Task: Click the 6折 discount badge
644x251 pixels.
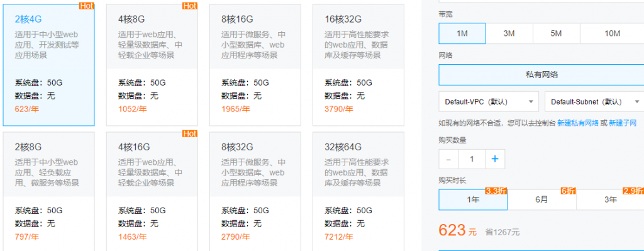Action: pos(569,191)
